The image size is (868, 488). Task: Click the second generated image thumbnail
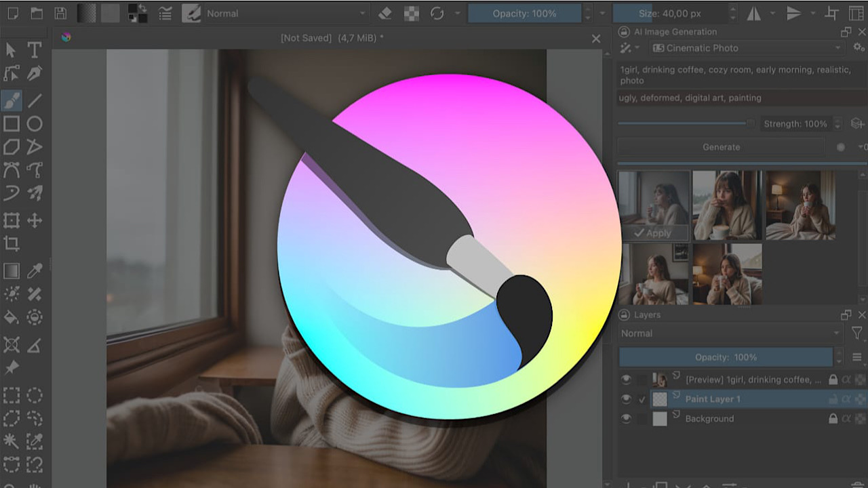(x=727, y=203)
